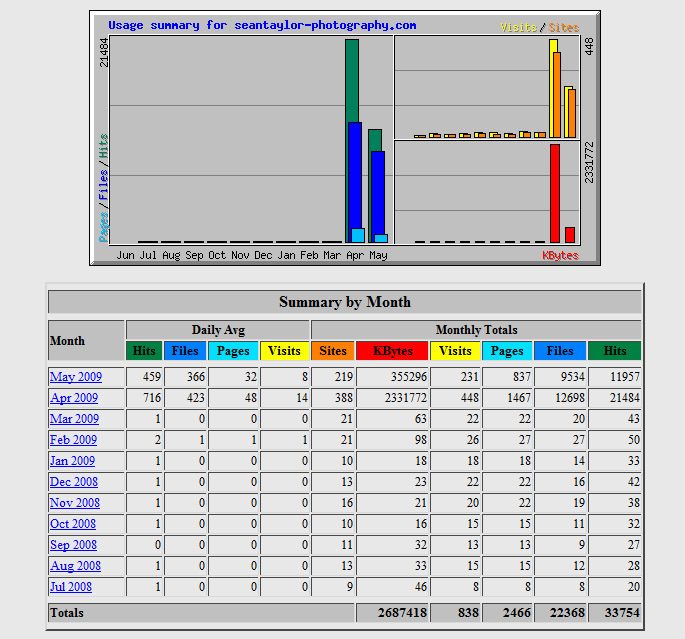Image resolution: width=685 pixels, height=639 pixels.
Task: Click the green Hits header under Daily Avg
Action: click(144, 351)
